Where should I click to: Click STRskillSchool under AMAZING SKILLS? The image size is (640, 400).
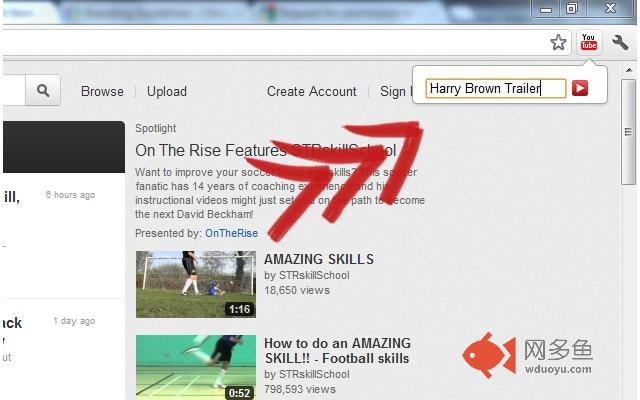[314, 276]
